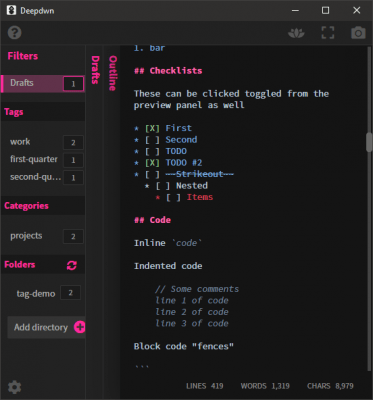
Task: Click the Filters heading
Action: tap(23, 56)
